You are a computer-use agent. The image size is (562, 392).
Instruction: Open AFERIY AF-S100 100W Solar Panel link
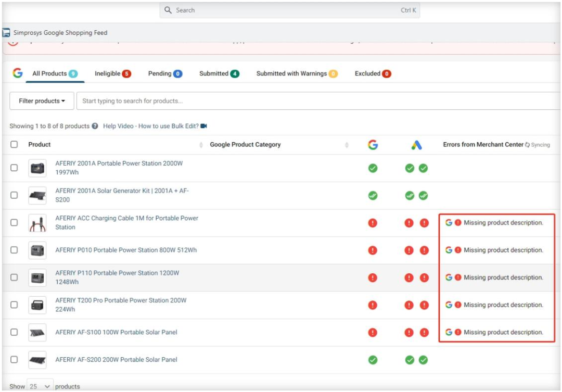[116, 332]
